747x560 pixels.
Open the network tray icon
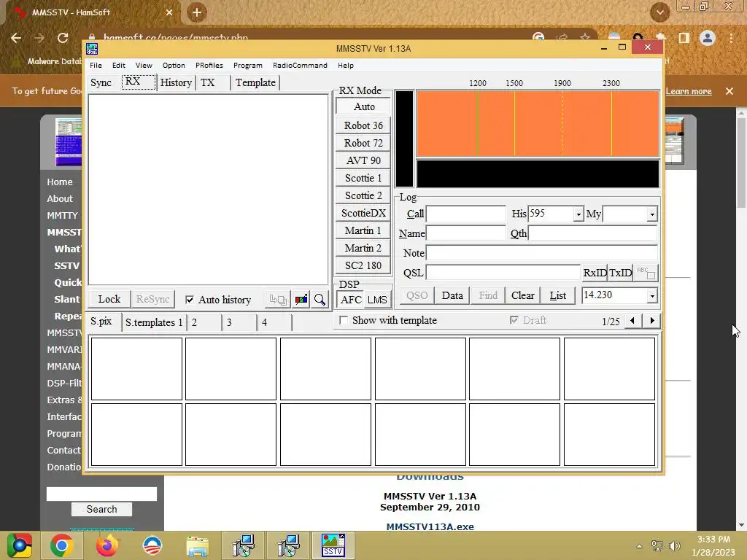click(657, 545)
